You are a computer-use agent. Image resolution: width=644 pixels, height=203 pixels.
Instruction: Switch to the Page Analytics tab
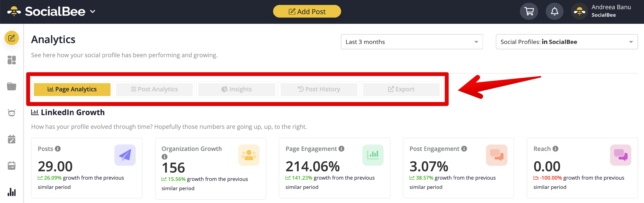point(72,89)
